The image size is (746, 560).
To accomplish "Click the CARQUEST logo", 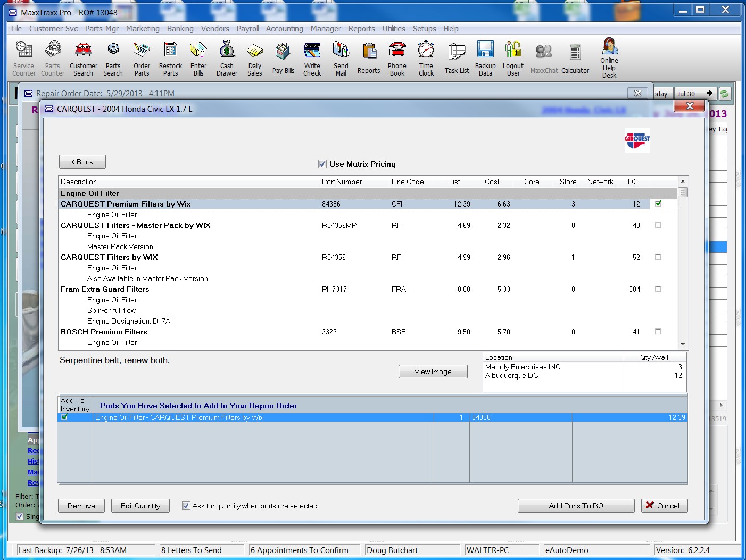I will (637, 141).
